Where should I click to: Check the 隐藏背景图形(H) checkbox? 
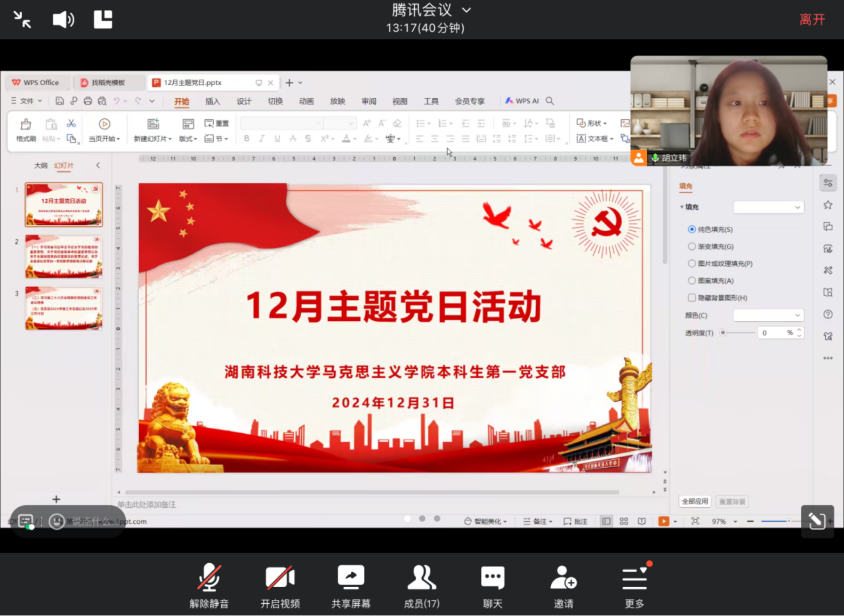692,297
